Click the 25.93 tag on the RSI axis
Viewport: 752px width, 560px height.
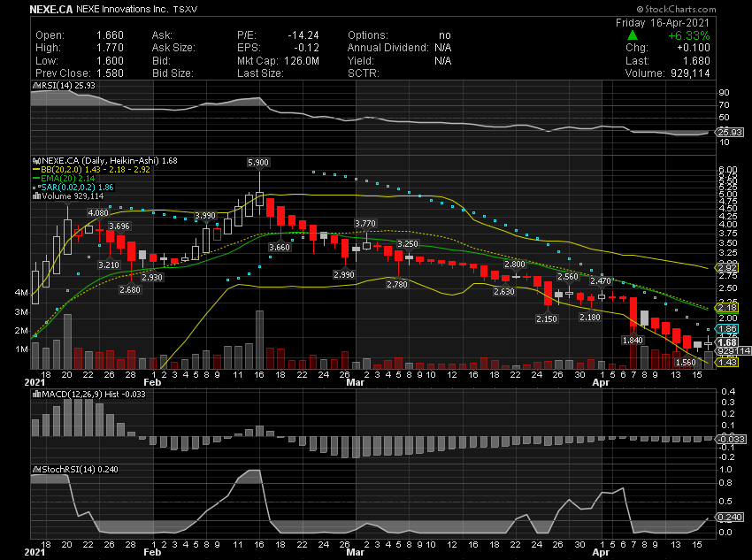[730, 133]
